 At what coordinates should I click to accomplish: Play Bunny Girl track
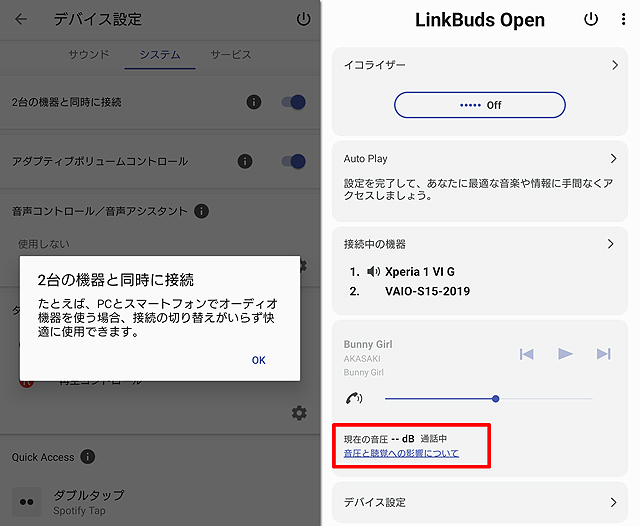(565, 354)
